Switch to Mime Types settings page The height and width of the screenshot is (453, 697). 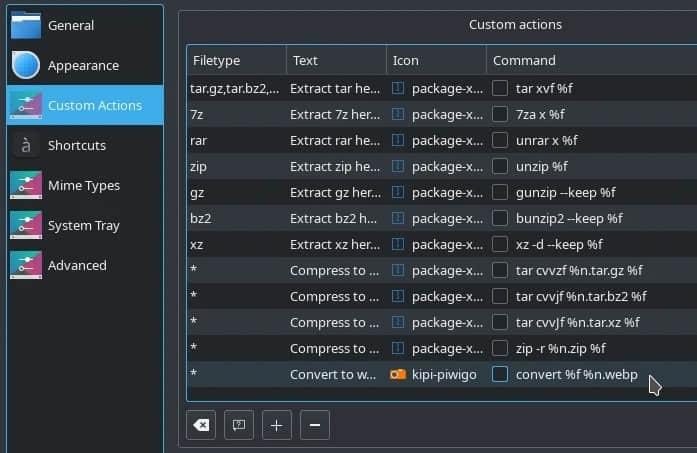pyautogui.click(x=84, y=185)
